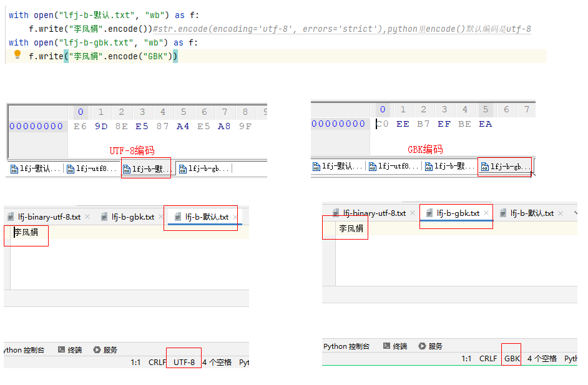The image size is (588, 385).
Task: Select hex byte C0 in the GBK hex viewer
Action: [x=383, y=124]
